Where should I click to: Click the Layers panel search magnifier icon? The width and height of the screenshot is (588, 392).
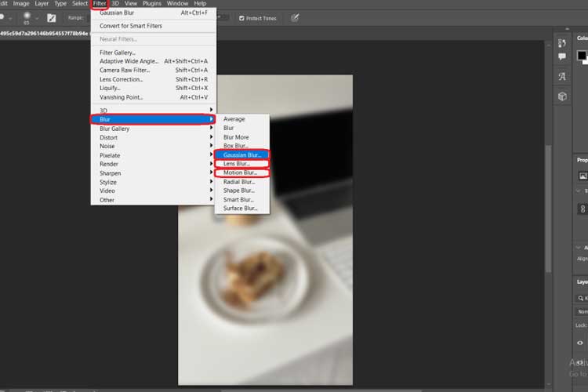[581, 298]
